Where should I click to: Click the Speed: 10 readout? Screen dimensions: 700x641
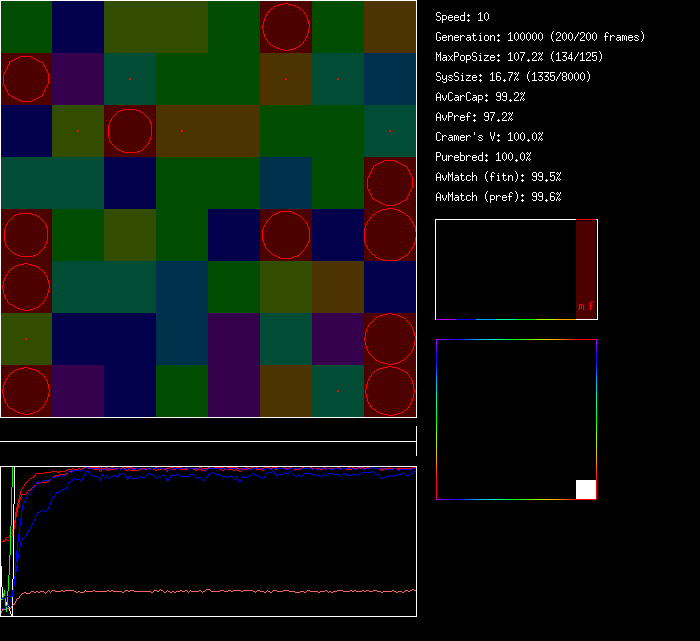pyautogui.click(x=462, y=17)
